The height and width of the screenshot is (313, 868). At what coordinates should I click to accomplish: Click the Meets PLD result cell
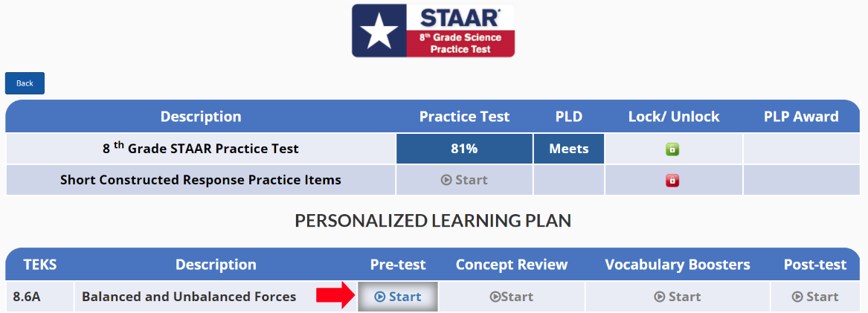click(568, 149)
